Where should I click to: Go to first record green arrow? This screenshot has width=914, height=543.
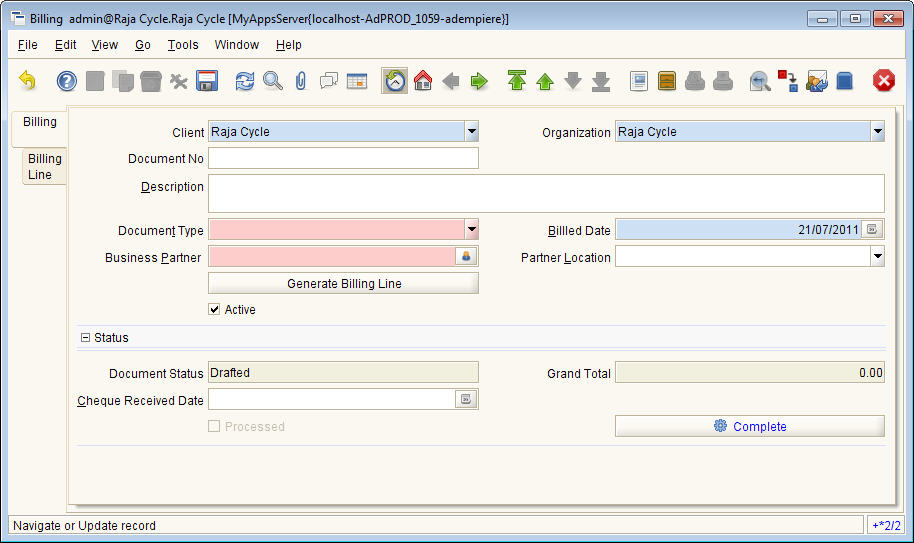[x=516, y=81]
